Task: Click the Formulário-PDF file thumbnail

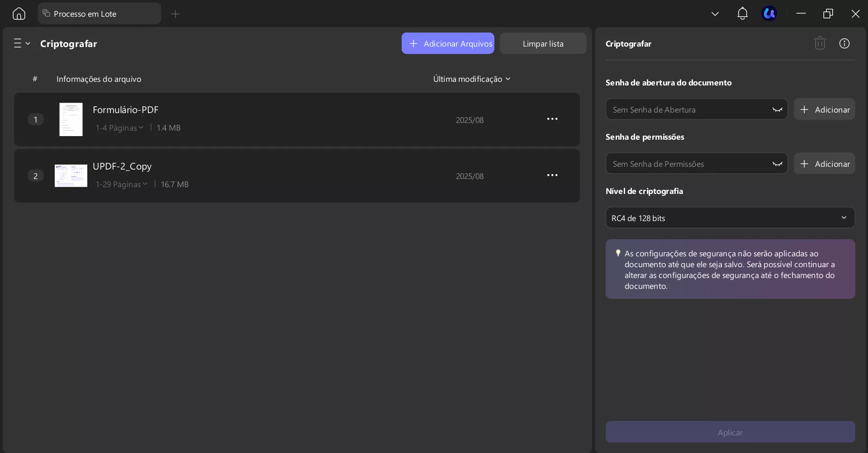Action: point(71,119)
